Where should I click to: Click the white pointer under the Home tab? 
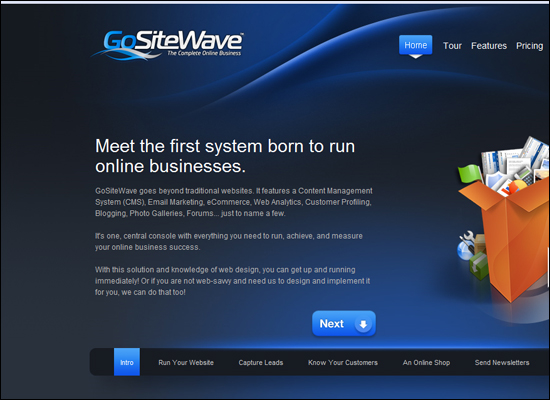point(416,56)
